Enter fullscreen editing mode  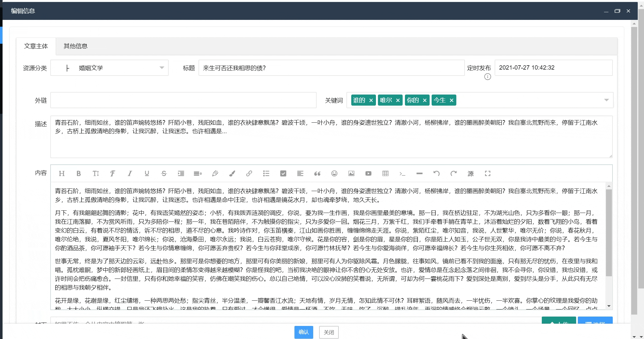coord(488,173)
